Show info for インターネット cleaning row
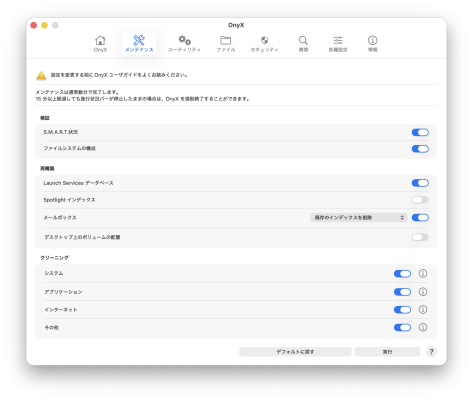This screenshot has height=400, width=473. (x=423, y=310)
